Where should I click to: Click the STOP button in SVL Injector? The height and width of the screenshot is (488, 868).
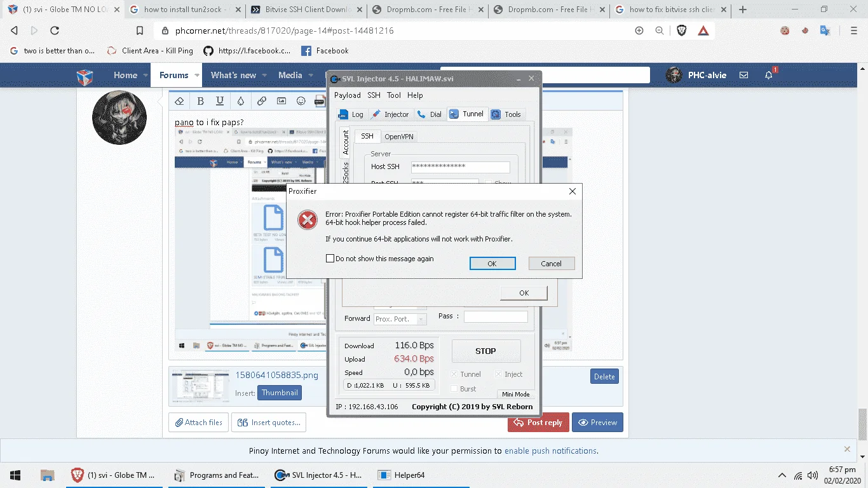pyautogui.click(x=486, y=351)
